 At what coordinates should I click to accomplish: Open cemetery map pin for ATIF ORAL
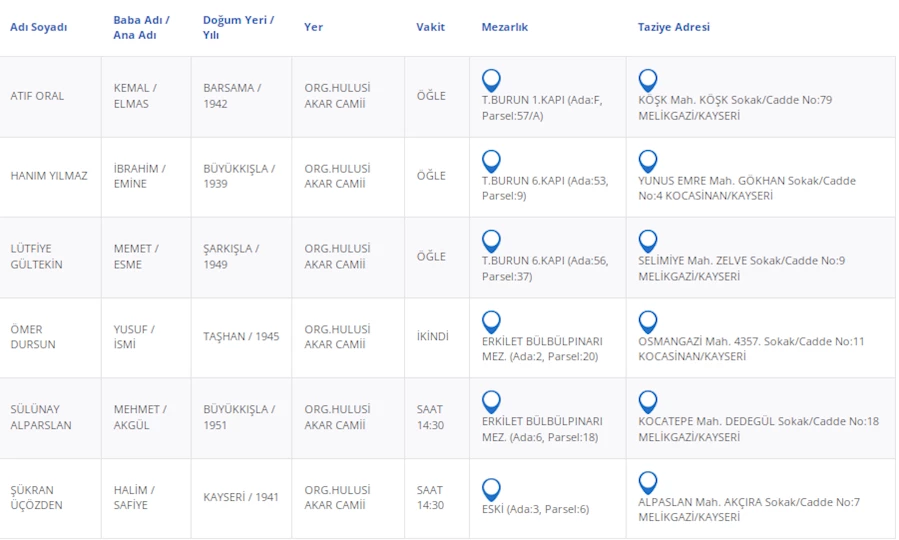pyautogui.click(x=491, y=80)
